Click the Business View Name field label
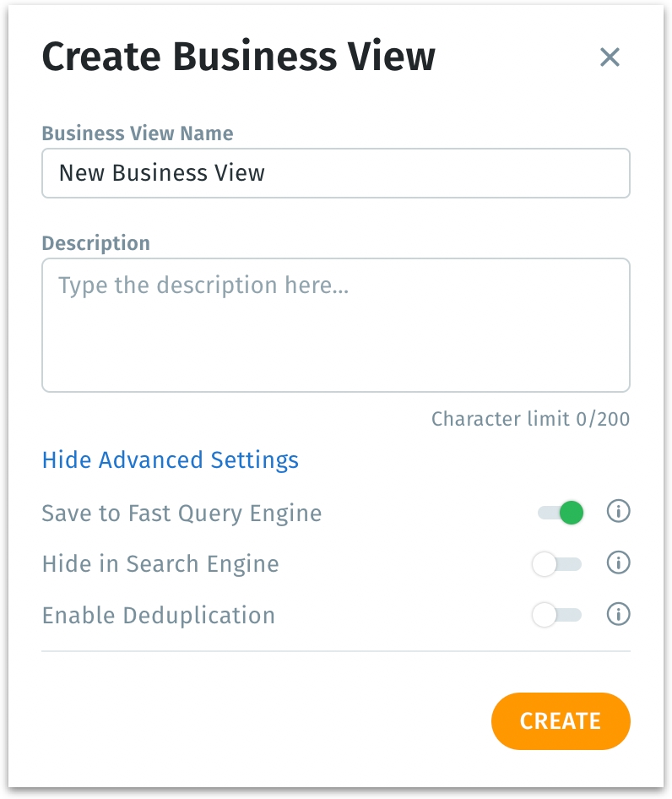The height and width of the screenshot is (799, 672). 138,133
